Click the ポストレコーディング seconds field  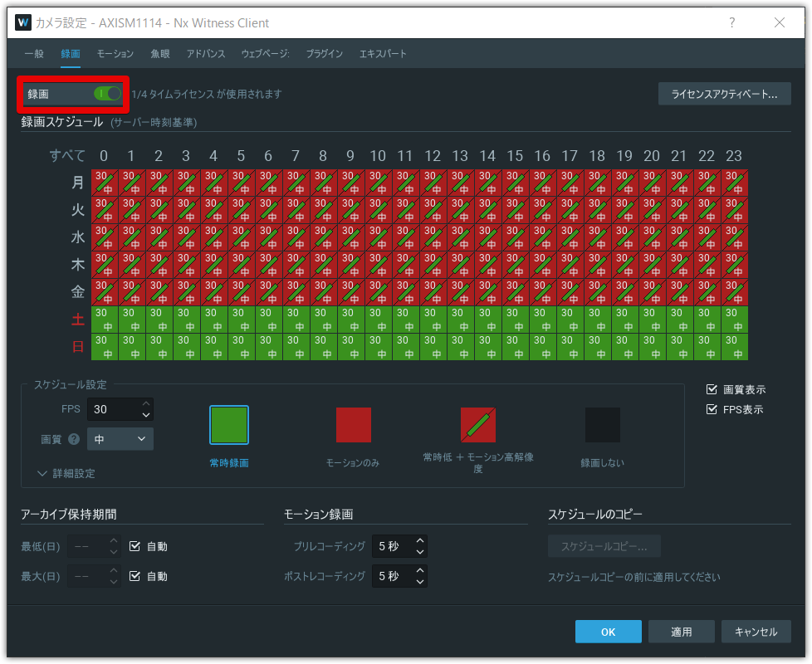(390, 575)
